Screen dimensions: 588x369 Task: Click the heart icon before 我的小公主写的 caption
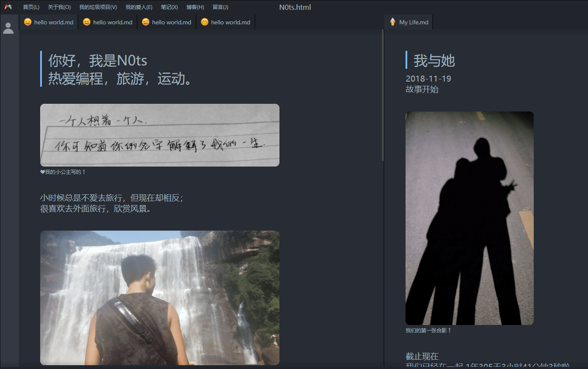coord(42,171)
